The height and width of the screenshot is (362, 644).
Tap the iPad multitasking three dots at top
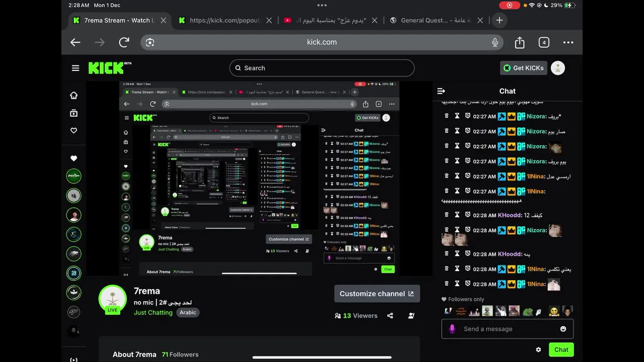point(322,5)
